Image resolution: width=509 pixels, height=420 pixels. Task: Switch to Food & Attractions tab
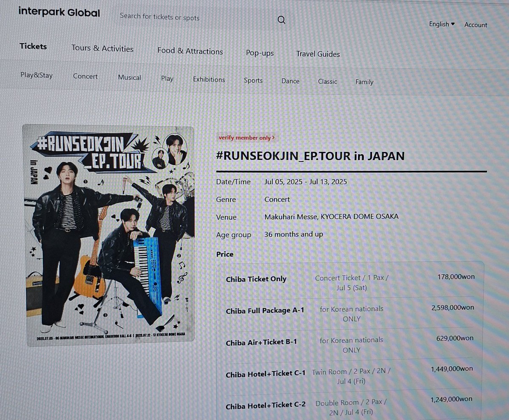[x=190, y=51]
